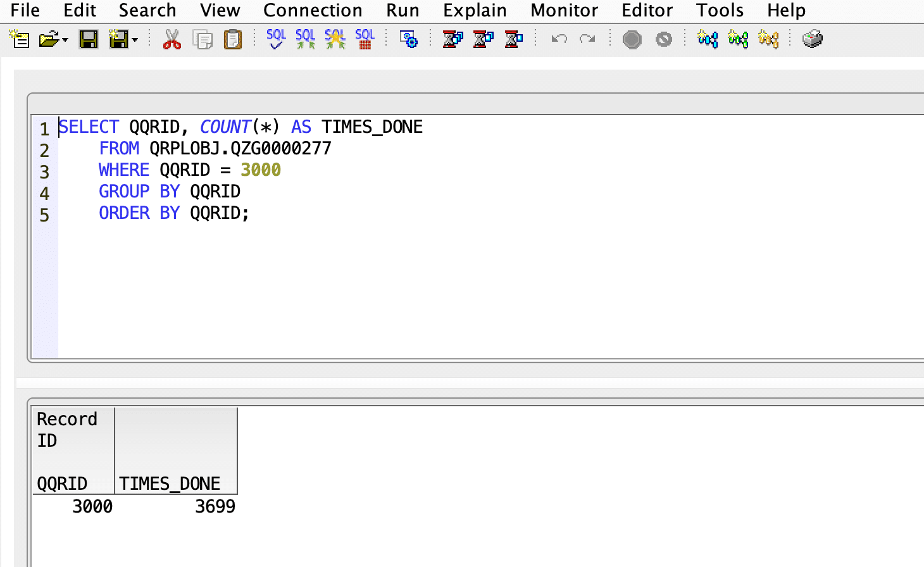Open the Explain menu
Screen dimensions: 924x567
(475, 11)
